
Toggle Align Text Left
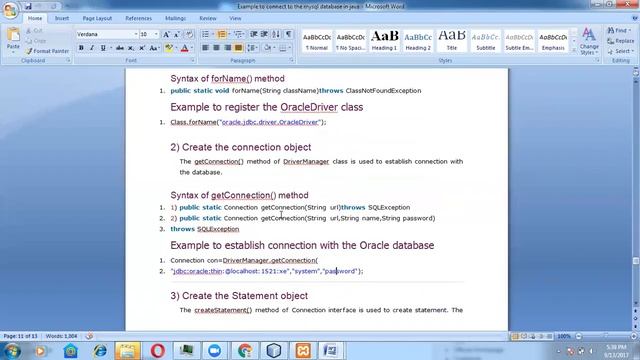click(205, 48)
